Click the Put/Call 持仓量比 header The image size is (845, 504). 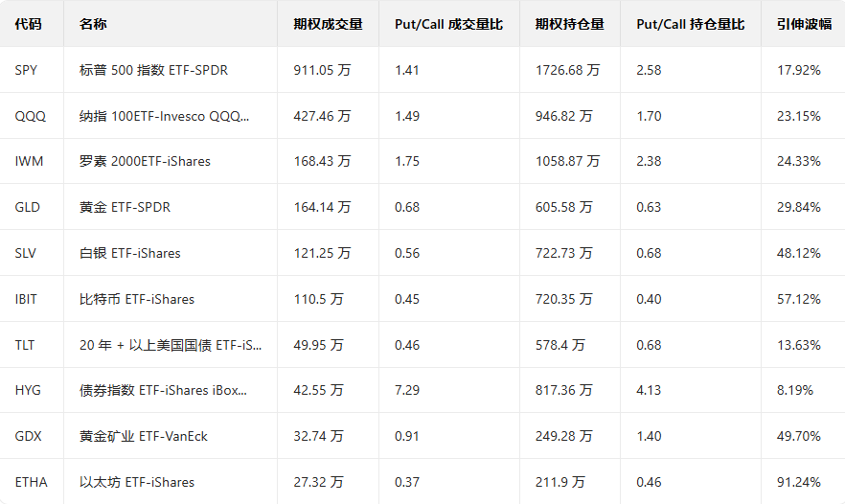point(690,24)
